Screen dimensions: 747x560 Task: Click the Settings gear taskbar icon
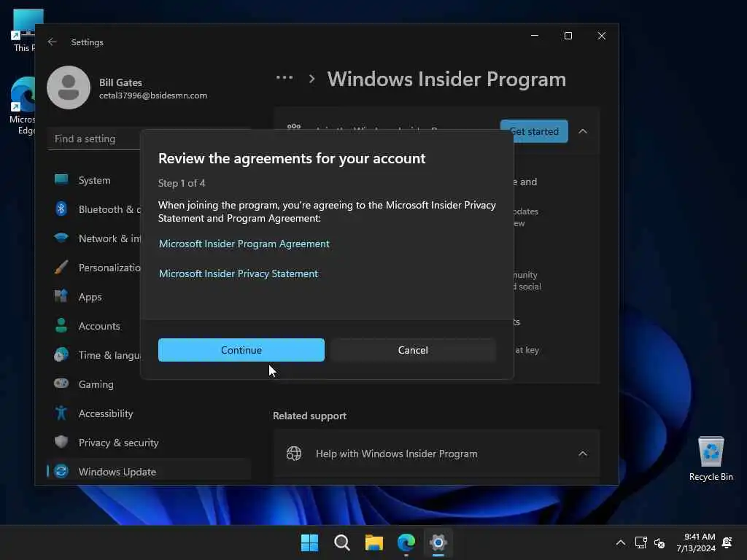(x=438, y=542)
